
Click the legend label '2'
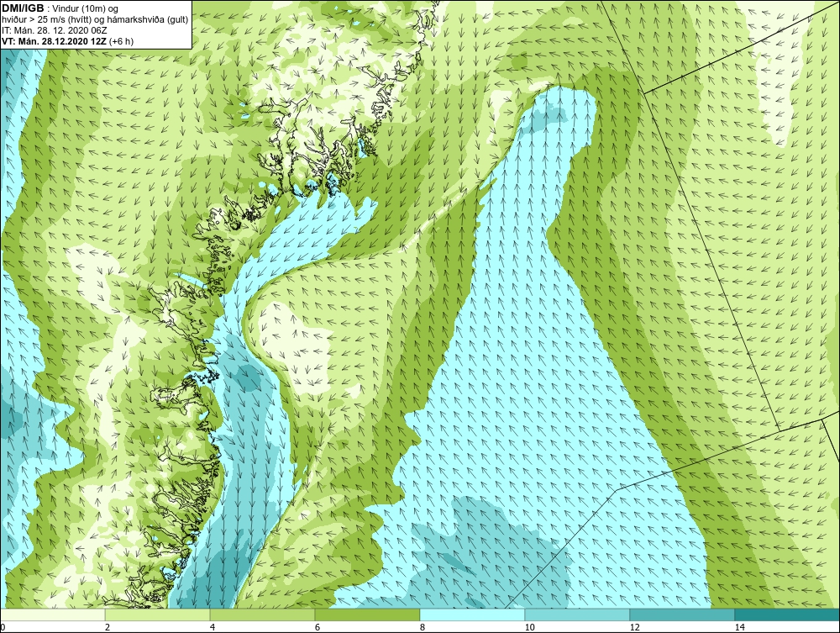(108, 627)
